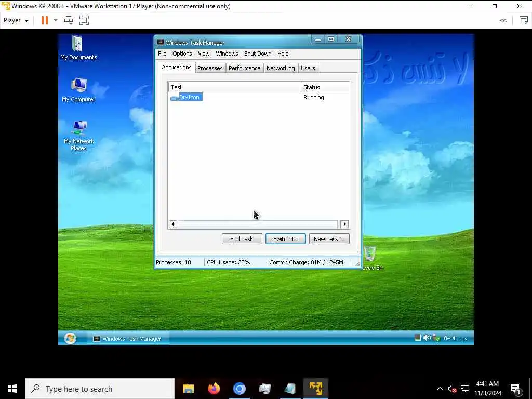
Task: Click the End Task button
Action: [x=242, y=239]
